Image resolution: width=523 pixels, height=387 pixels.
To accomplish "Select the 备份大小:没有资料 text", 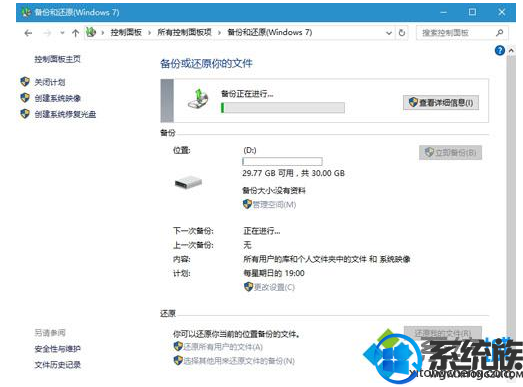I will tap(274, 190).
